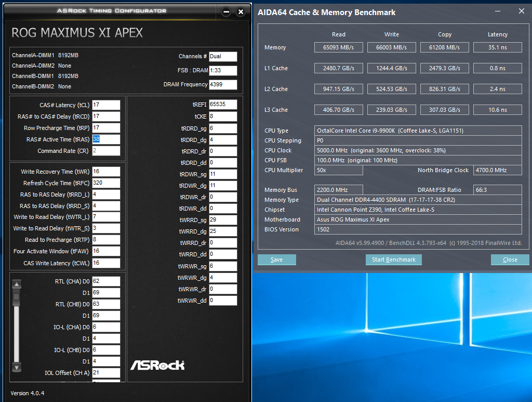This screenshot has width=532, height=402.
Task: Click RTL (CHA) D0 value field
Action: pos(106,281)
